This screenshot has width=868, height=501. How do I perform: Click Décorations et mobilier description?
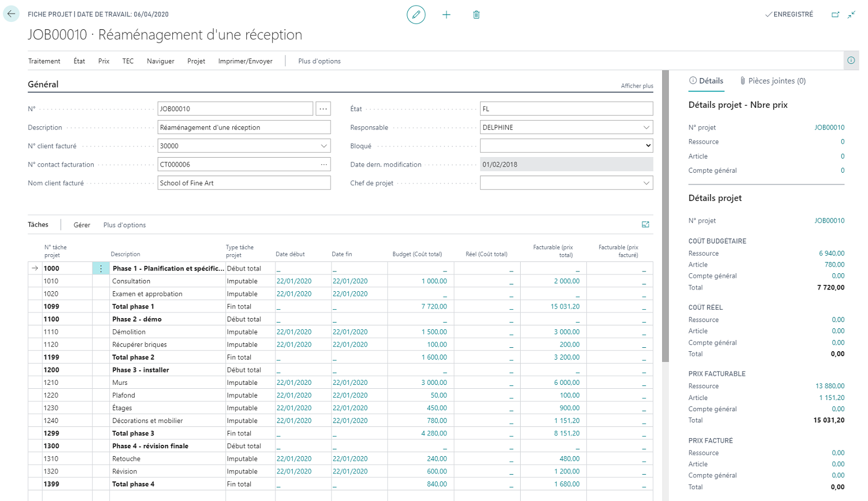point(167,421)
